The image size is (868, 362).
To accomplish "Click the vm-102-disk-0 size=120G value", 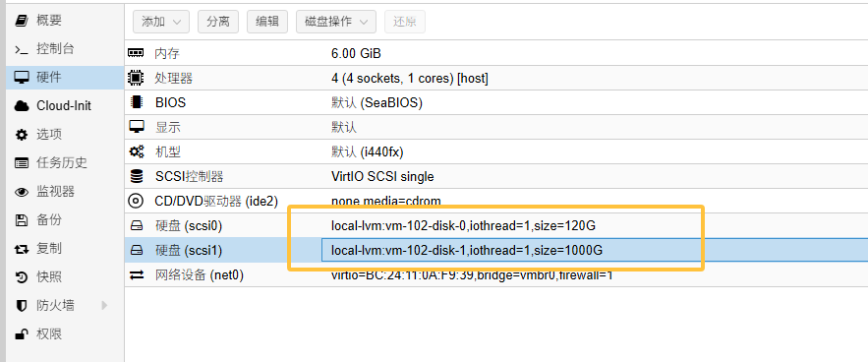I will pos(463,225).
